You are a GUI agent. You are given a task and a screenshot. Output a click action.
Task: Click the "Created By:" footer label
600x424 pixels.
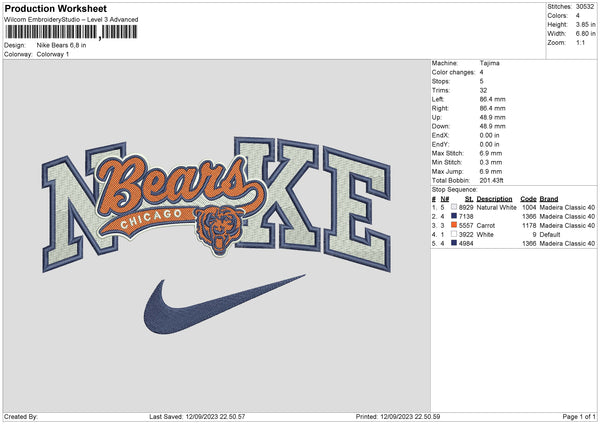point(21,416)
